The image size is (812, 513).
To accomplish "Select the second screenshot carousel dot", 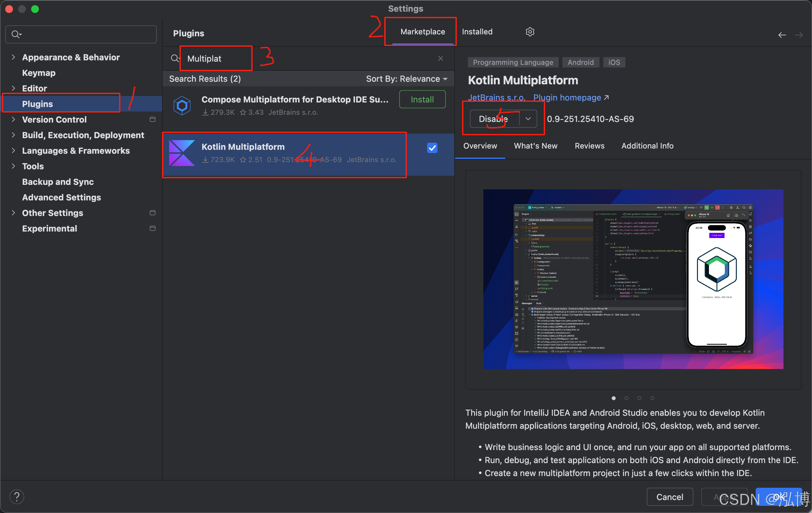I will click(x=626, y=398).
